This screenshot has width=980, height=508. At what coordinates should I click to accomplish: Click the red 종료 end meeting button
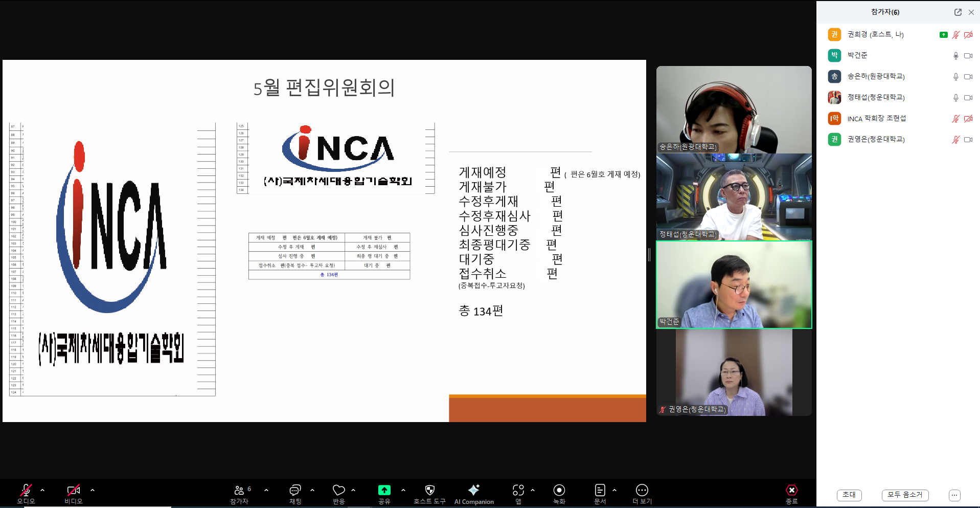coord(791,493)
